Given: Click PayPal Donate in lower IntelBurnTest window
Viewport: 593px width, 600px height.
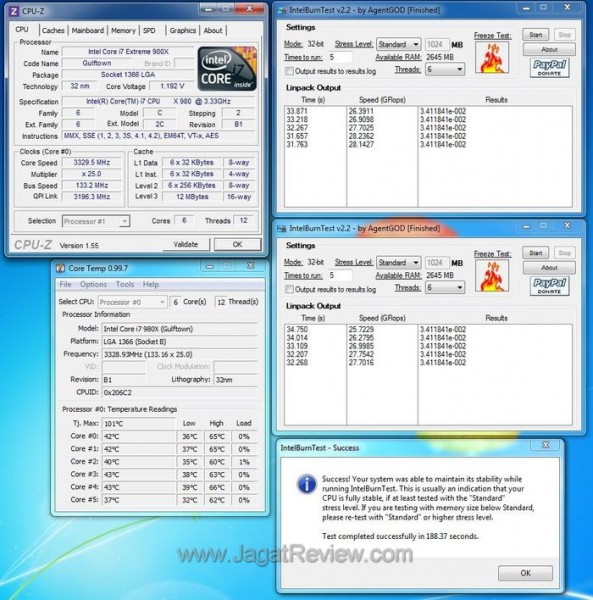Looking at the screenshot, I should pyautogui.click(x=549, y=286).
